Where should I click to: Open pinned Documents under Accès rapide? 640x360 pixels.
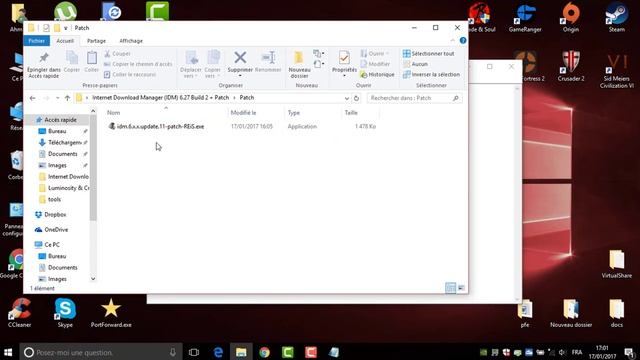62,154
